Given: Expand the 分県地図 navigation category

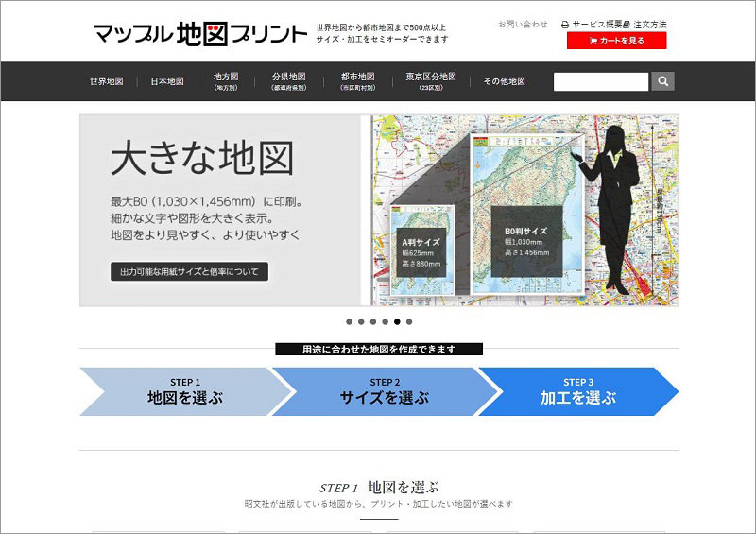Looking at the screenshot, I should [x=288, y=81].
